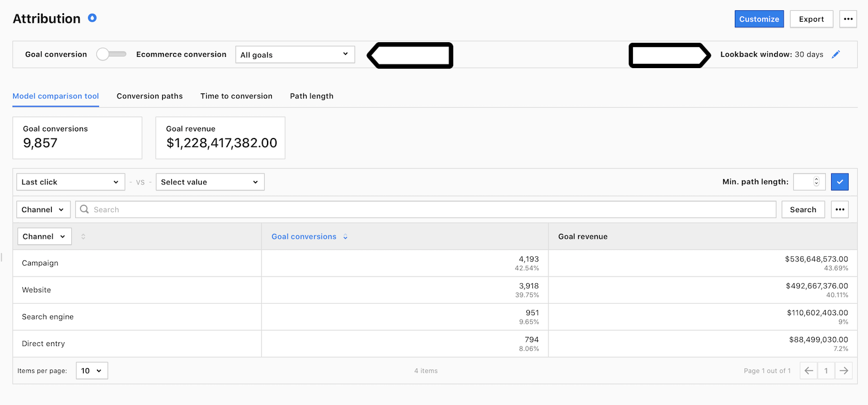Click the 794 conversions value
This screenshot has height=405, width=868.
tap(532, 339)
